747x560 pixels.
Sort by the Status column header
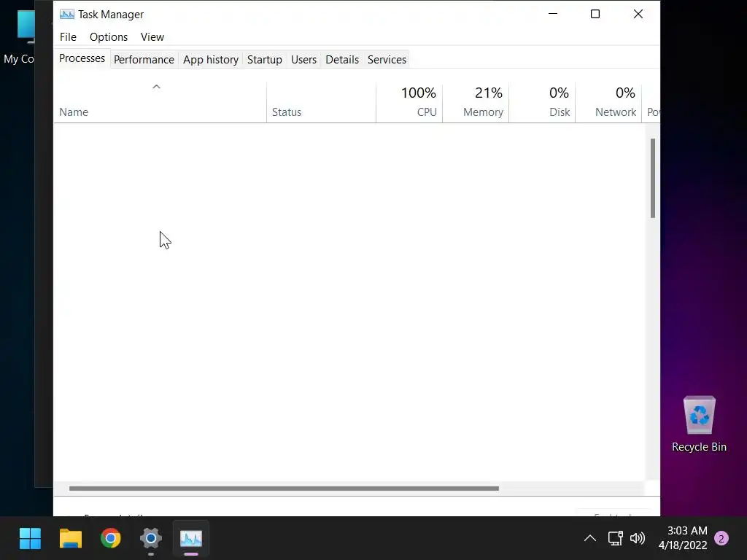point(321,102)
